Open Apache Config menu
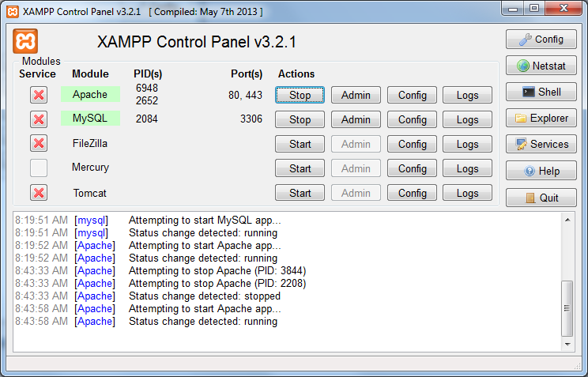The width and height of the screenshot is (588, 377). pyautogui.click(x=412, y=95)
